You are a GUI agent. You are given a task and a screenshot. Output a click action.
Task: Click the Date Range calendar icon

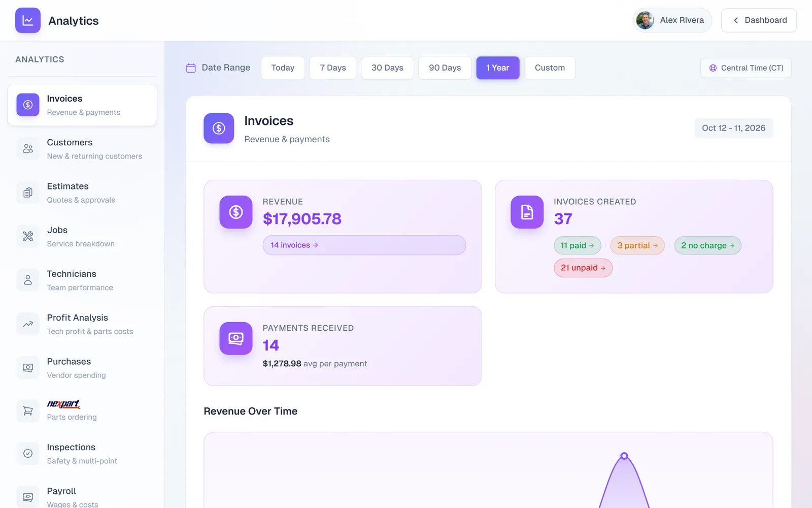tap(191, 68)
